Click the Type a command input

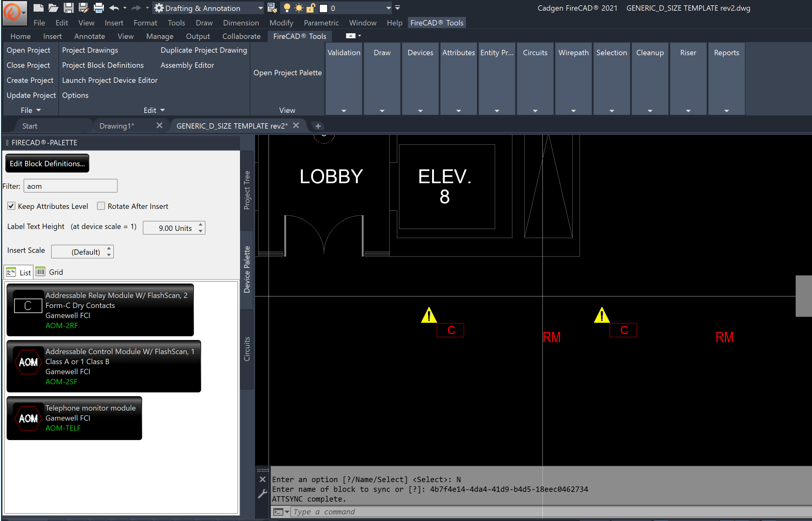coord(552,512)
